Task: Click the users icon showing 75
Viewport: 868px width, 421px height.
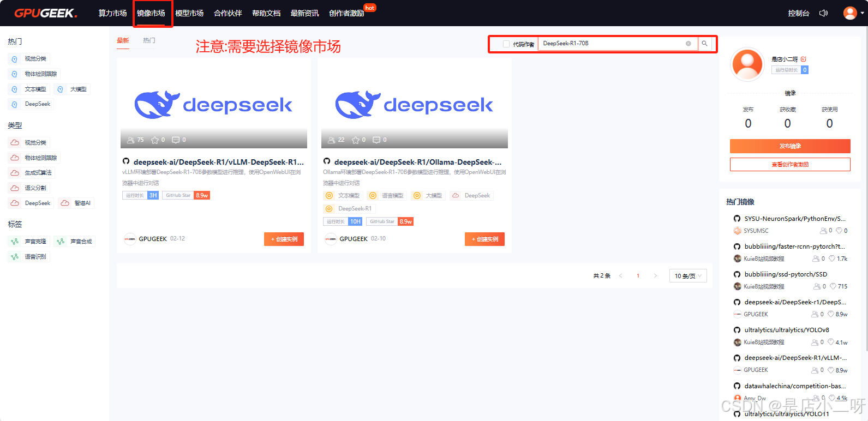Action: 131,140
